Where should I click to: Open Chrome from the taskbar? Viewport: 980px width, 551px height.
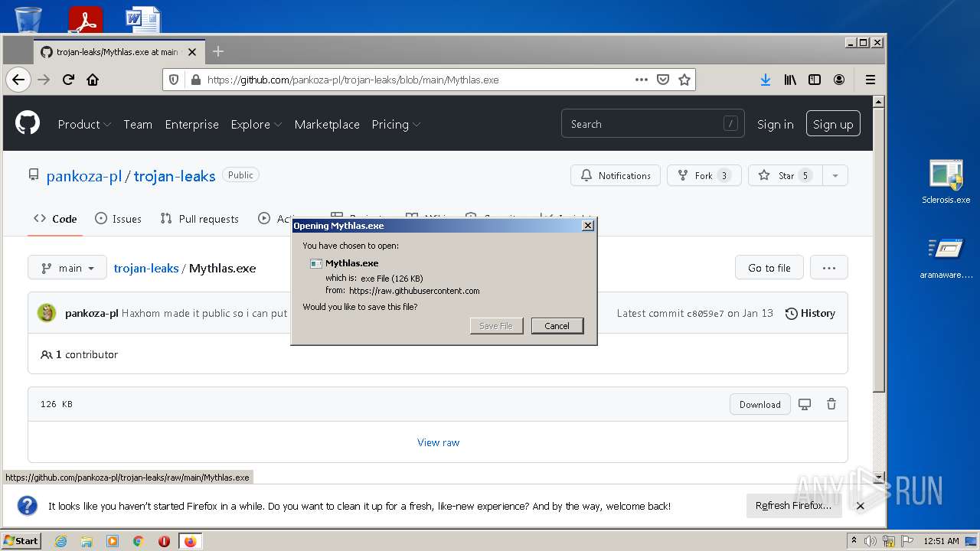pyautogui.click(x=139, y=541)
